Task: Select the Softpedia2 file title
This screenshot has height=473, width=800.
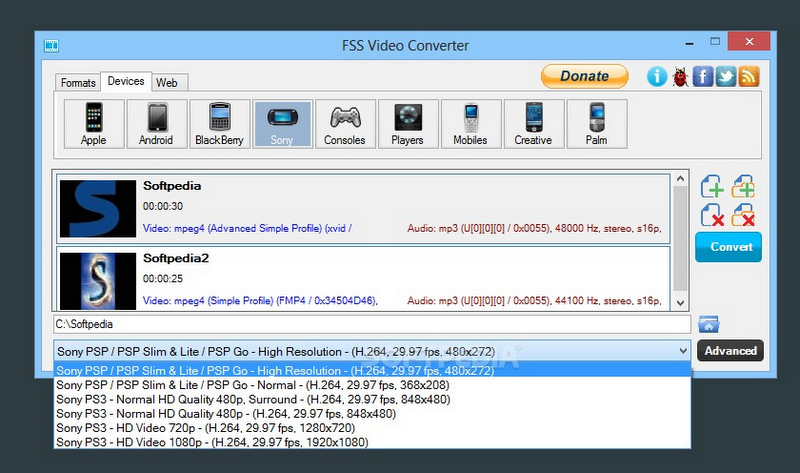Action: (176, 258)
